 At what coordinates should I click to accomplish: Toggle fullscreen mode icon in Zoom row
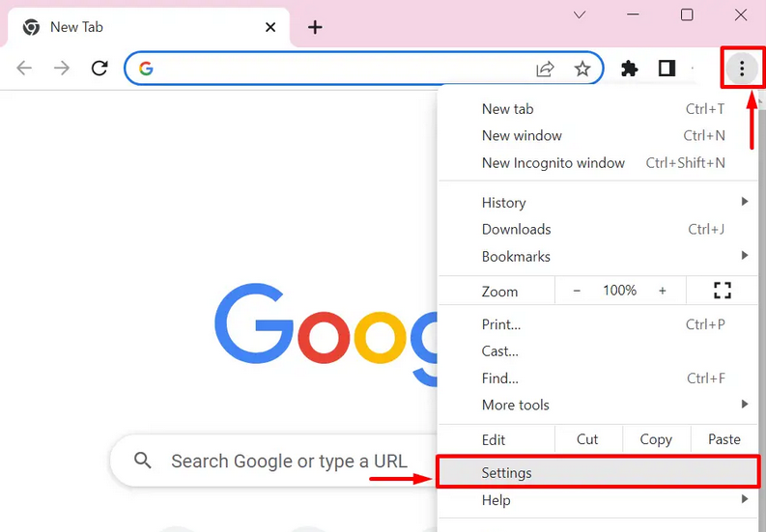(722, 291)
